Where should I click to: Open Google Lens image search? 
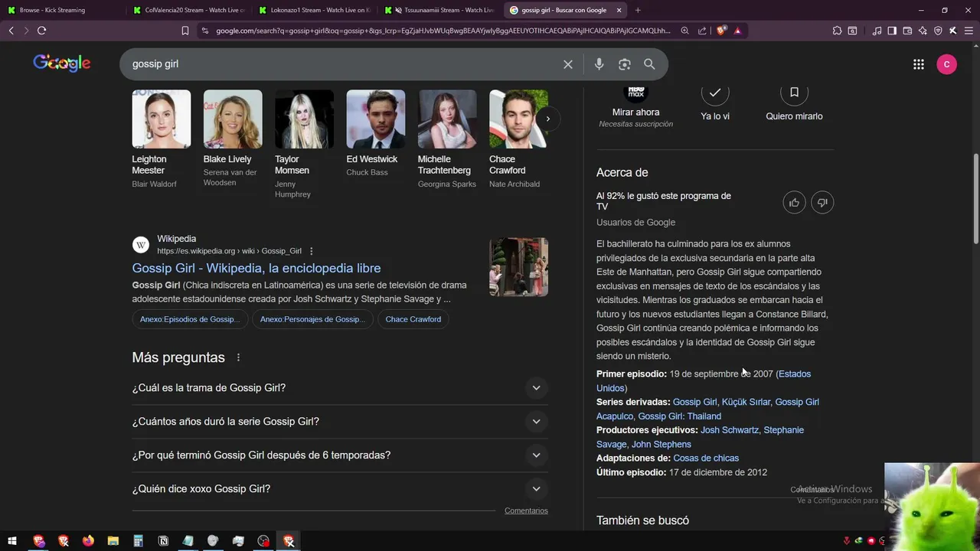pyautogui.click(x=625, y=64)
